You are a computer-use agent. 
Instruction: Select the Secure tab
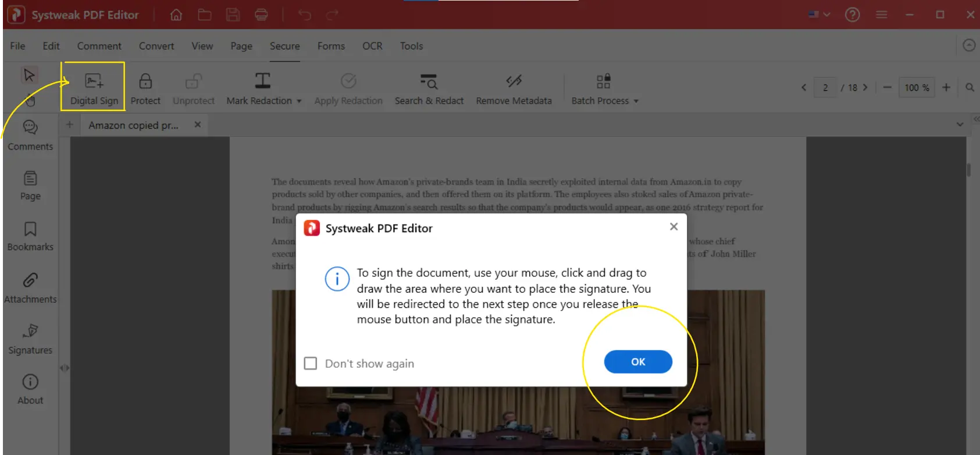285,46
